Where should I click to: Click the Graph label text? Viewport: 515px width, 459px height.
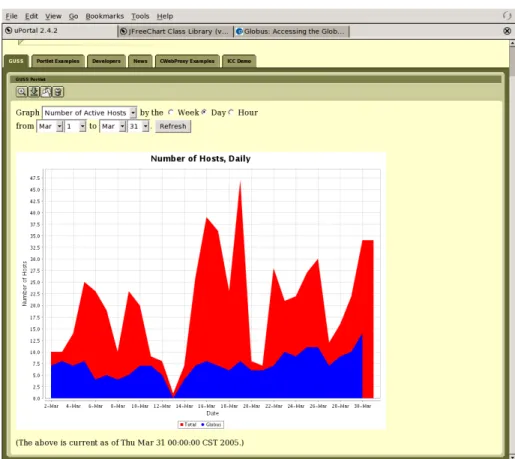(x=28, y=112)
